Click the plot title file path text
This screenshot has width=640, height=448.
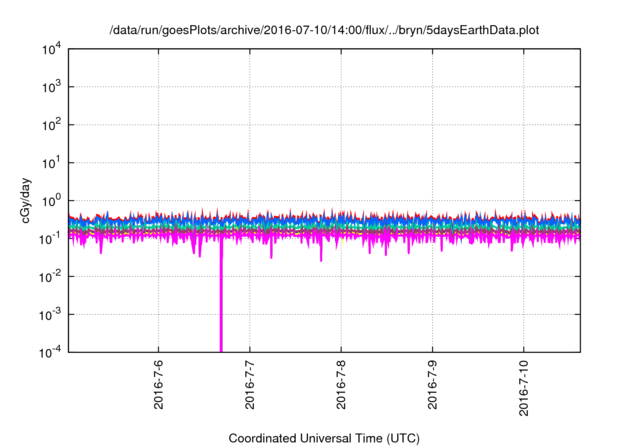324,31
